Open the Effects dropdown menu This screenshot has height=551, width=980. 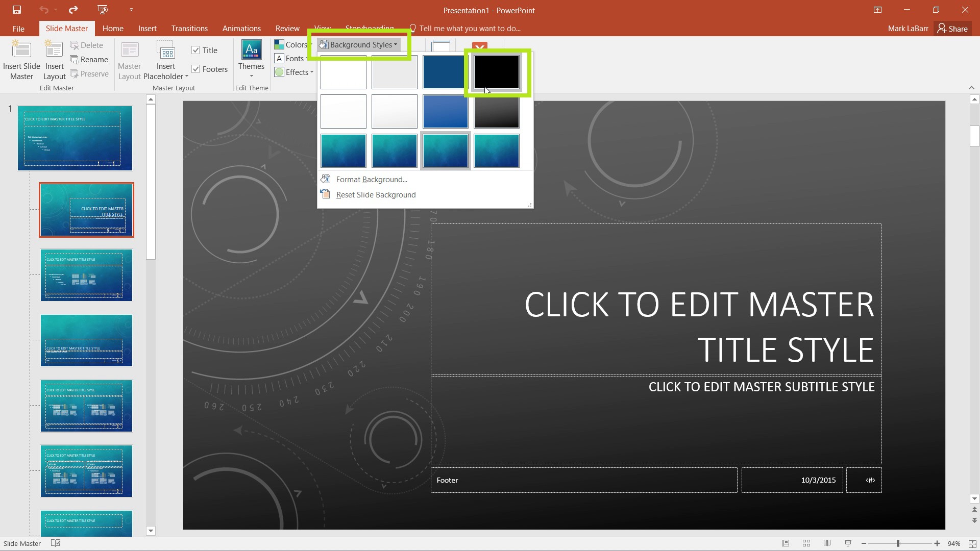[295, 72]
